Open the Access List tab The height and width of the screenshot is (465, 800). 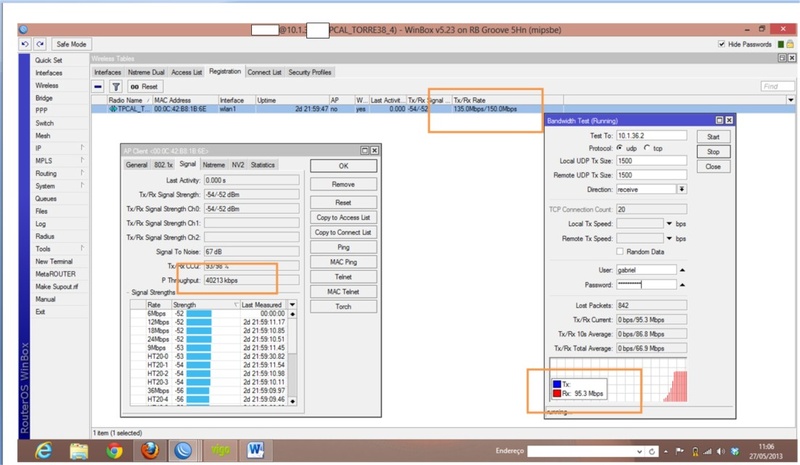point(186,72)
